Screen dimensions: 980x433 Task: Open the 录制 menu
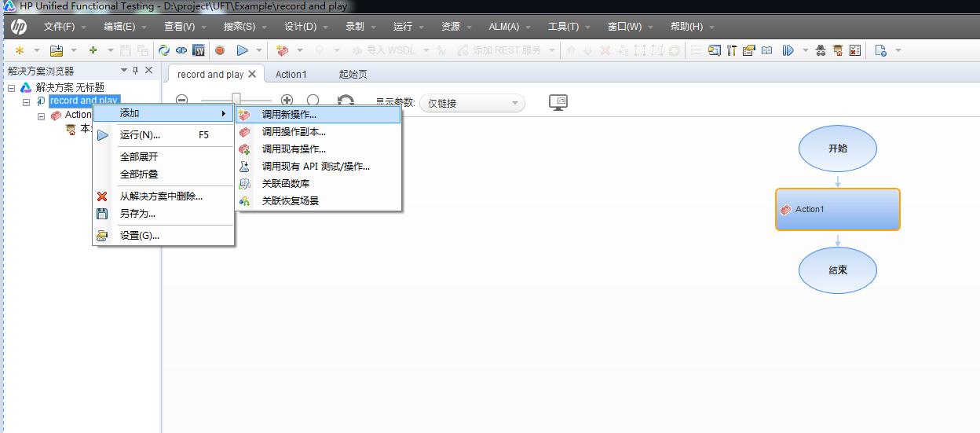point(355,27)
